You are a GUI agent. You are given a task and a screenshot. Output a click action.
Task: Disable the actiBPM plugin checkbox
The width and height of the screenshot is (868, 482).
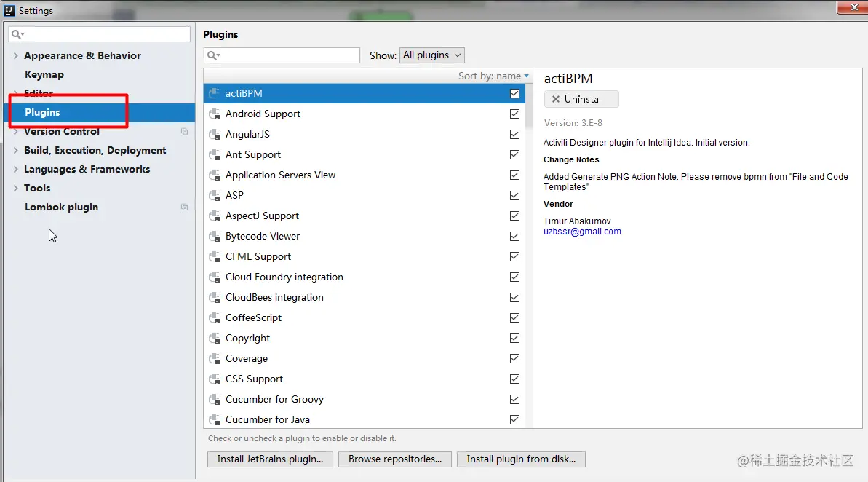515,94
